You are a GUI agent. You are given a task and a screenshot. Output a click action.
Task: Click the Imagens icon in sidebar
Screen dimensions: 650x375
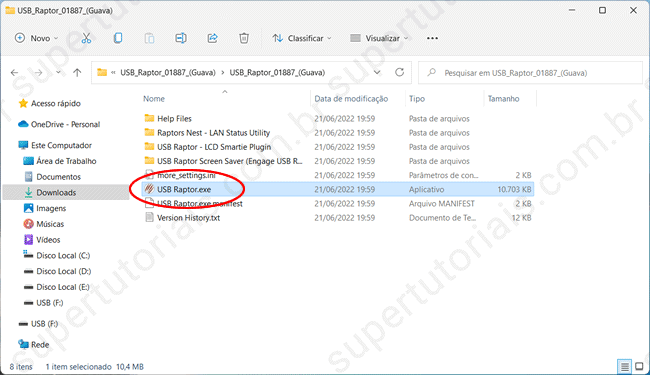point(28,208)
